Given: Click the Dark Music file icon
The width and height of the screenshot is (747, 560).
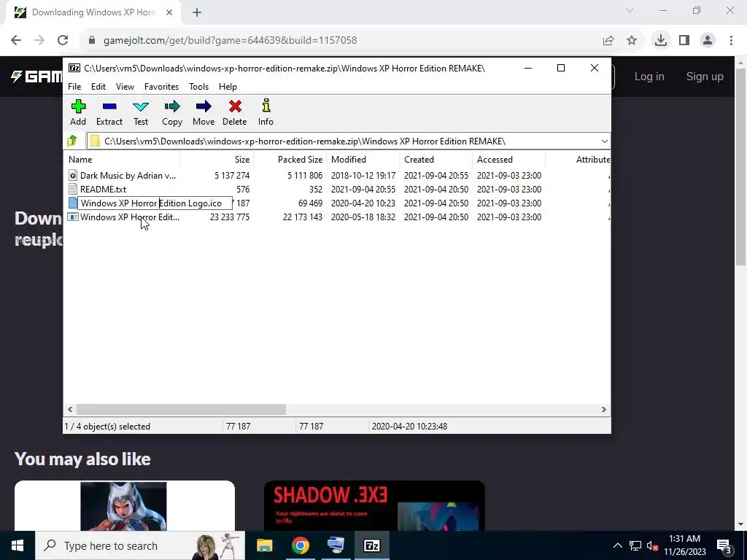Looking at the screenshot, I should coord(72,175).
